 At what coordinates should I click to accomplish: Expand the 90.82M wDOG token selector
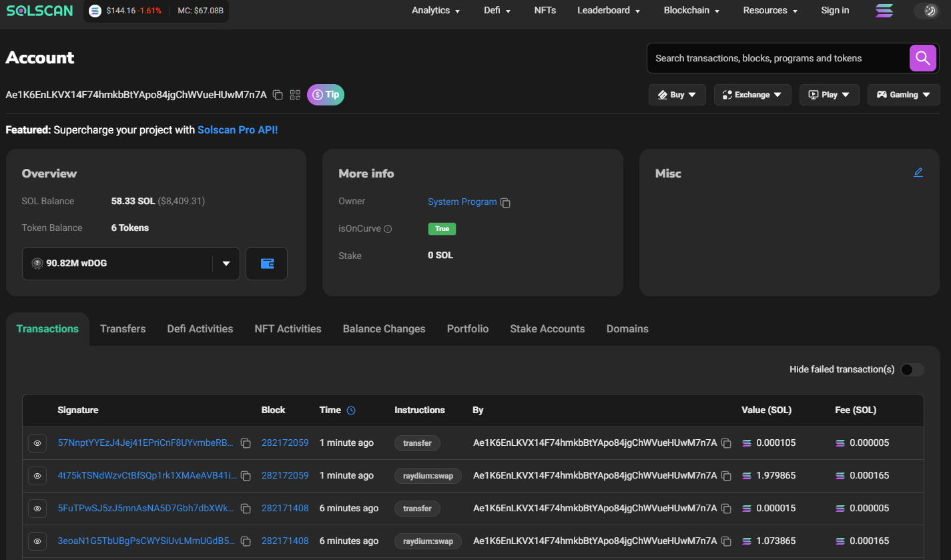point(131,263)
